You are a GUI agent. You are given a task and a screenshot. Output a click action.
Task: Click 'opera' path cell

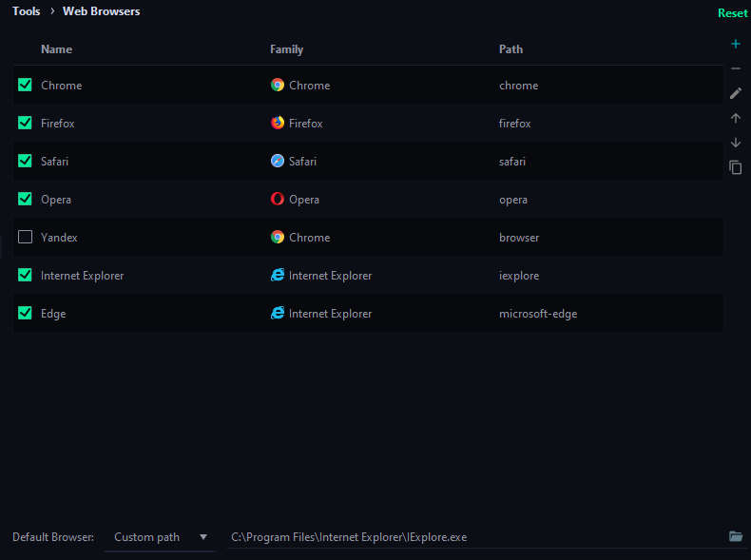point(513,200)
